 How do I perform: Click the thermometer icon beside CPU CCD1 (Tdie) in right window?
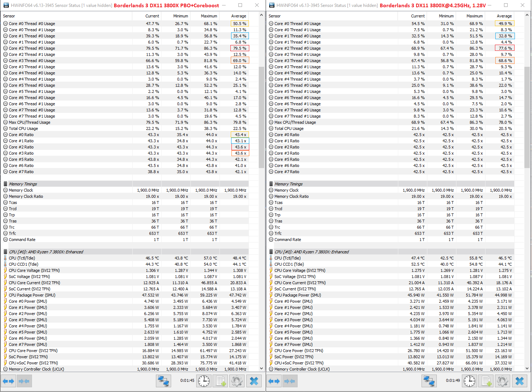tap(271, 264)
